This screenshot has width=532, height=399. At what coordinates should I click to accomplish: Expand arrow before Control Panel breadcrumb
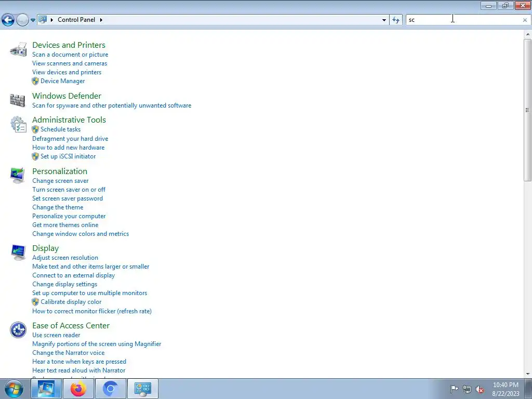point(52,20)
